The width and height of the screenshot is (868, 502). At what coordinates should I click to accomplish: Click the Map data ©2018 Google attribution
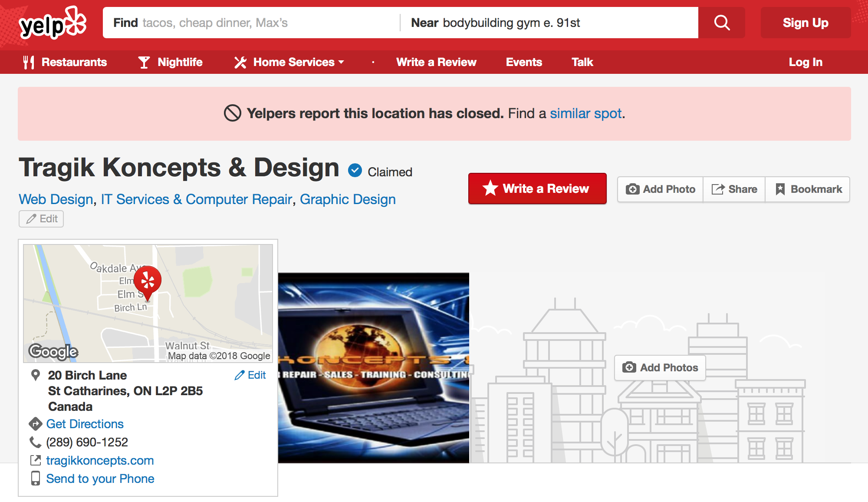(219, 356)
